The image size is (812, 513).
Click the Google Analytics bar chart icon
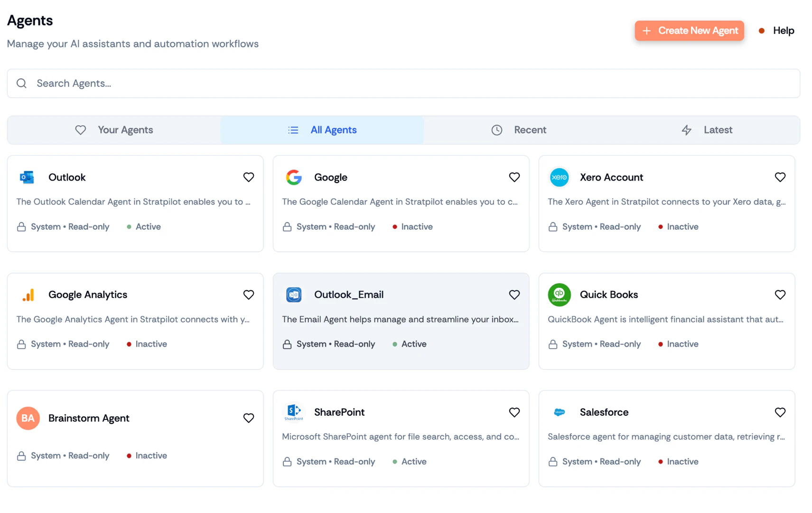[28, 295]
